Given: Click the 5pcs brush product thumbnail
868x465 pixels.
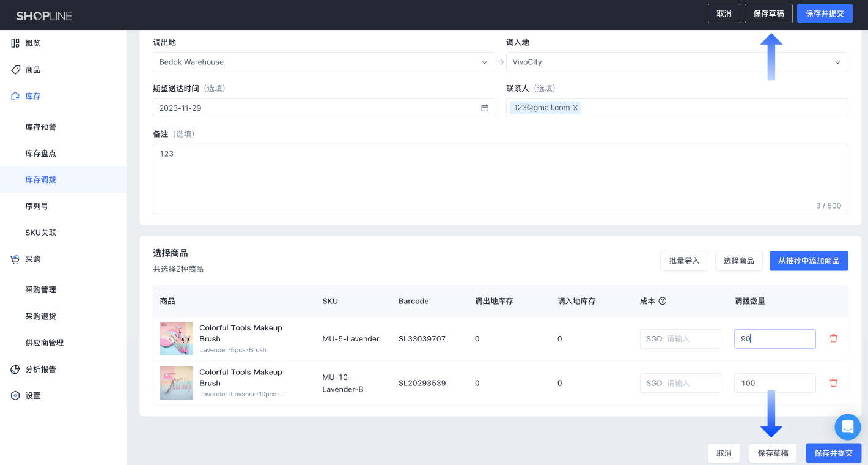Looking at the screenshot, I should coord(176,338).
